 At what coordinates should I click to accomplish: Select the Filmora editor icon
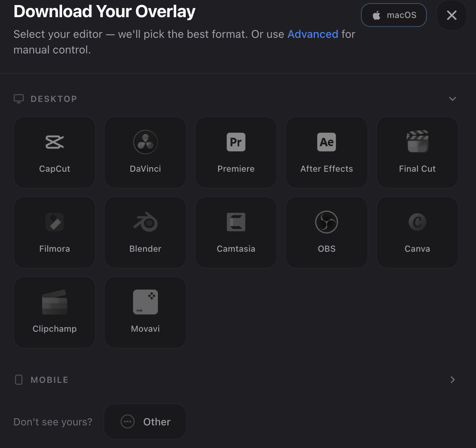55,222
